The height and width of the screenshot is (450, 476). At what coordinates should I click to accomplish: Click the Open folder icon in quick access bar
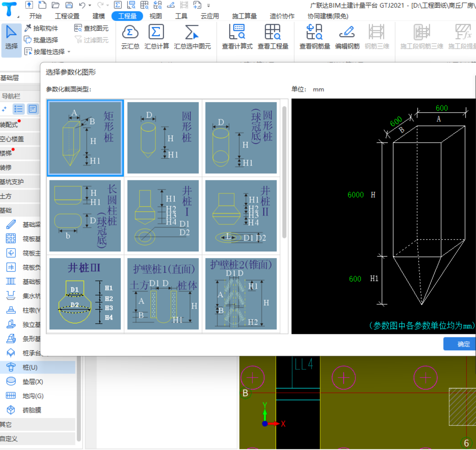[x=55, y=5]
